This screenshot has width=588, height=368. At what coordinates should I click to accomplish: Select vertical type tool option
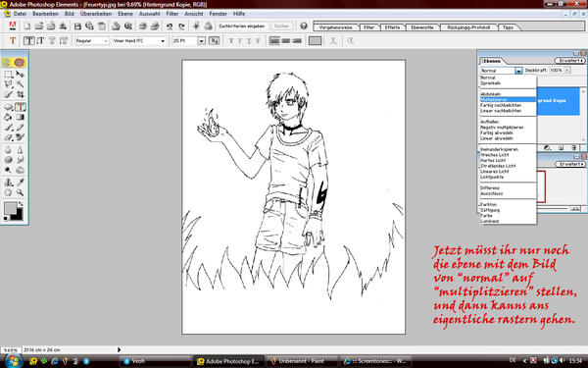[x=40, y=40]
